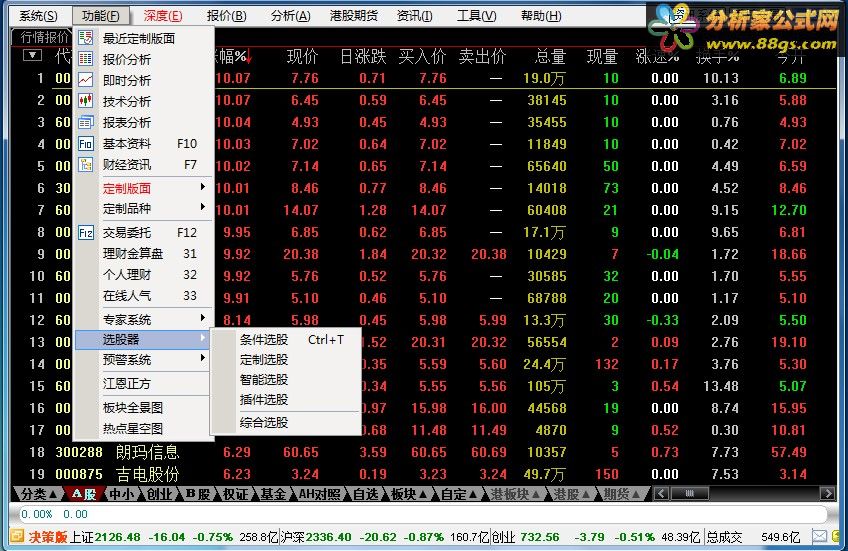848x551 pixels.
Task: Open the 自定 bottom tab dropdown
Action: pyautogui.click(x=458, y=494)
